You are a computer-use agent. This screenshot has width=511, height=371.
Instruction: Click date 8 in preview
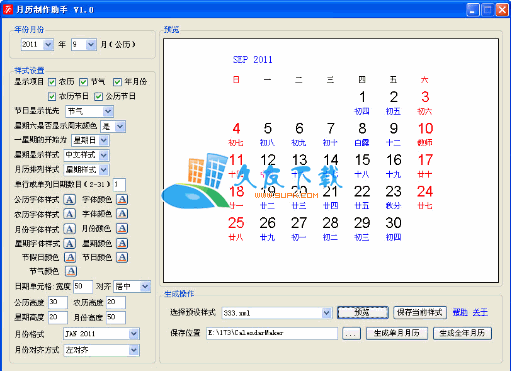pyautogui.click(x=362, y=128)
